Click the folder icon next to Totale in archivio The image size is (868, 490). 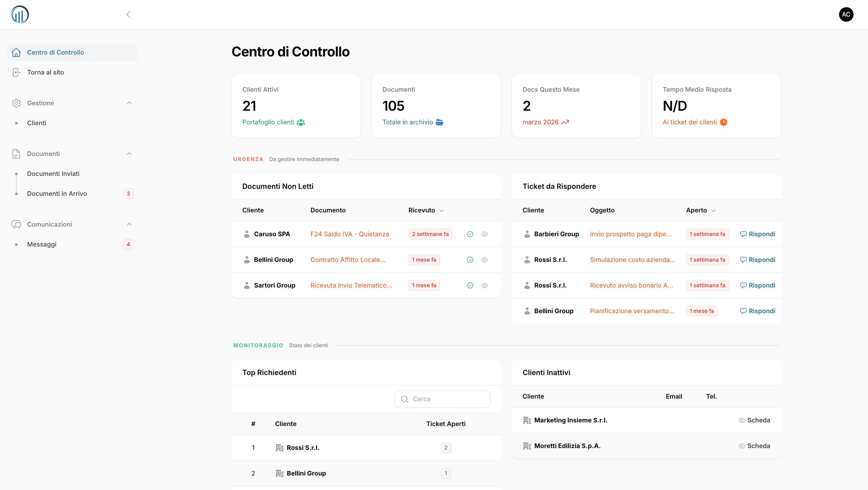pyautogui.click(x=440, y=122)
